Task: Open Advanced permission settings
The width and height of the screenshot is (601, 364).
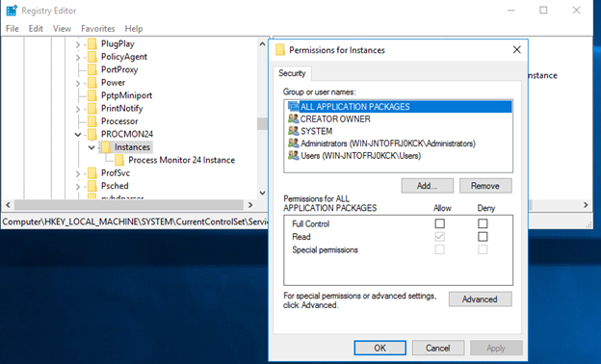Action: coord(480,299)
